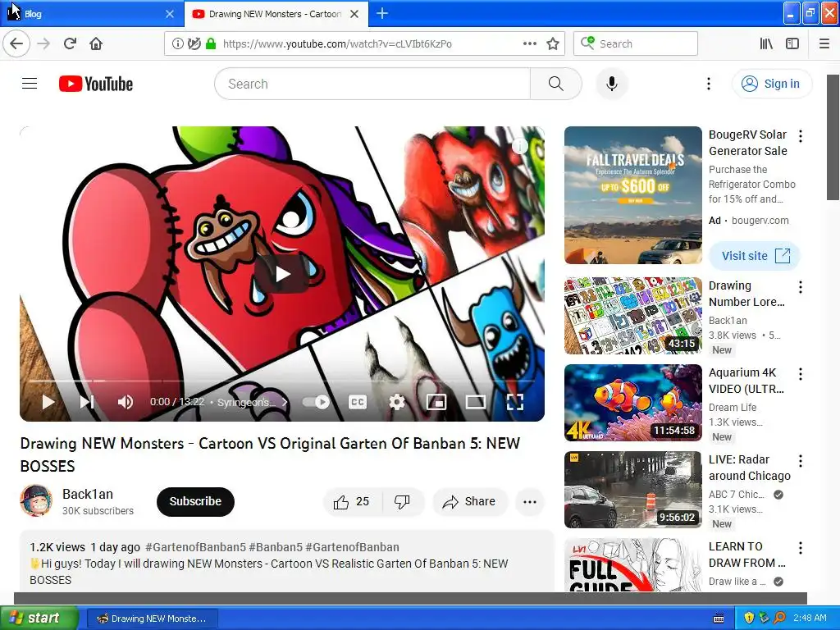
Task: Play the video with center play button
Action: [282, 274]
